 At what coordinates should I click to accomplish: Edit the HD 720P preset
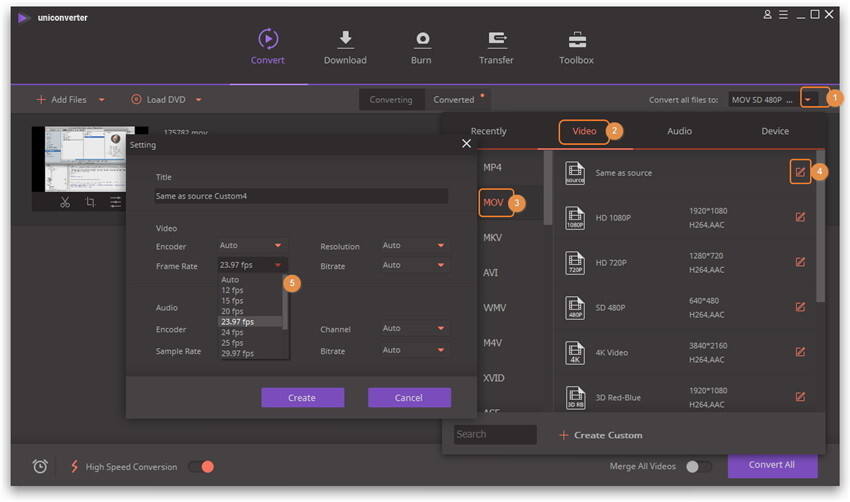(800, 262)
